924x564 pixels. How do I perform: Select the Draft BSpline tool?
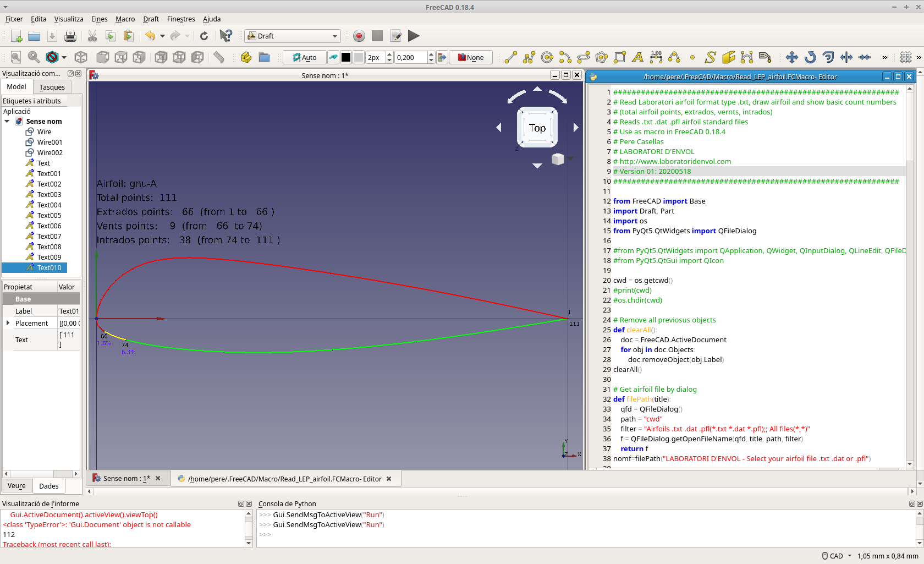click(x=674, y=57)
